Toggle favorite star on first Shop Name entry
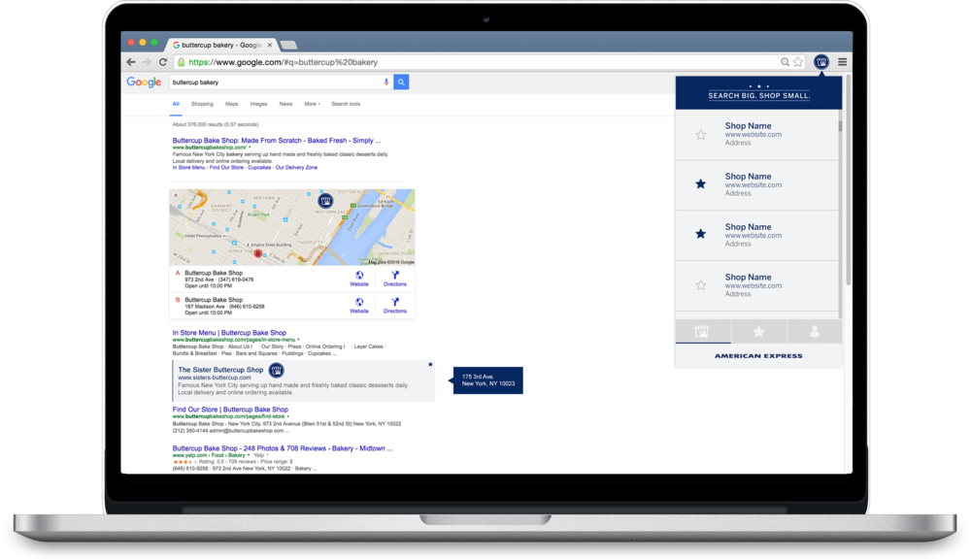 (x=700, y=135)
